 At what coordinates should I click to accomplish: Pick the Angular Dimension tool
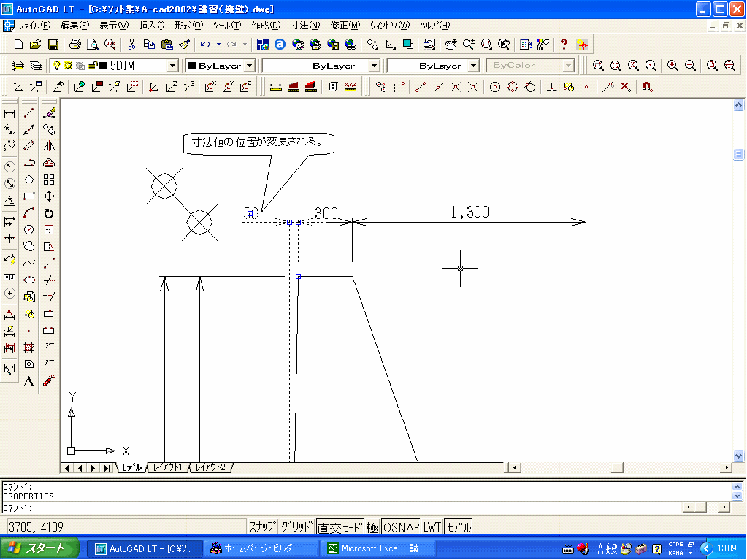pyautogui.click(x=9, y=201)
